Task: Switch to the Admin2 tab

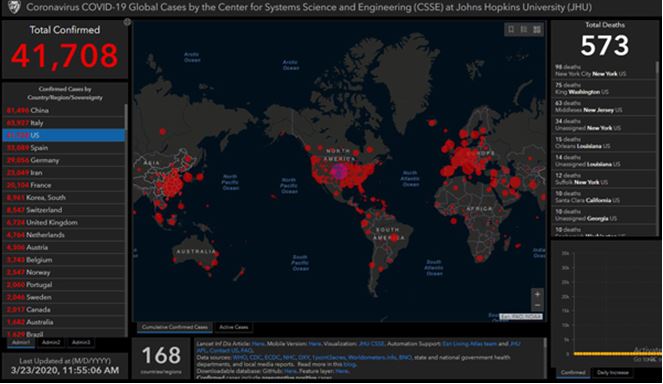Action: (x=51, y=342)
